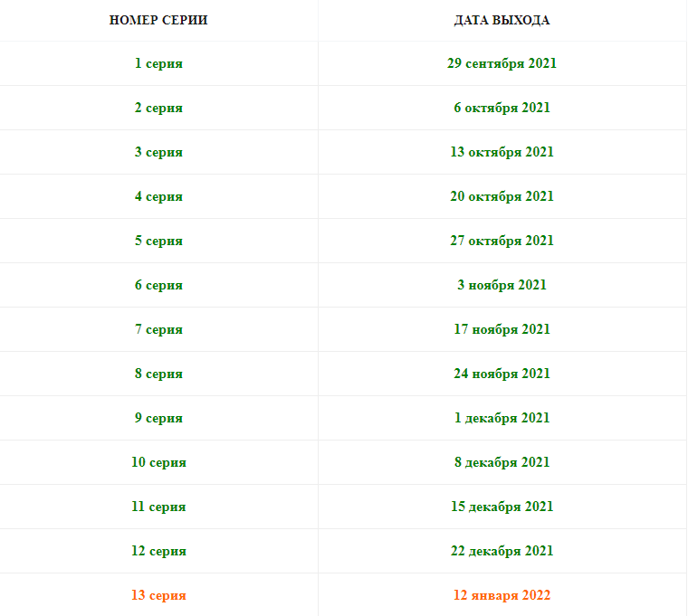The width and height of the screenshot is (688, 616).
Task: Click the orange "13 серия" link
Action: point(158,595)
